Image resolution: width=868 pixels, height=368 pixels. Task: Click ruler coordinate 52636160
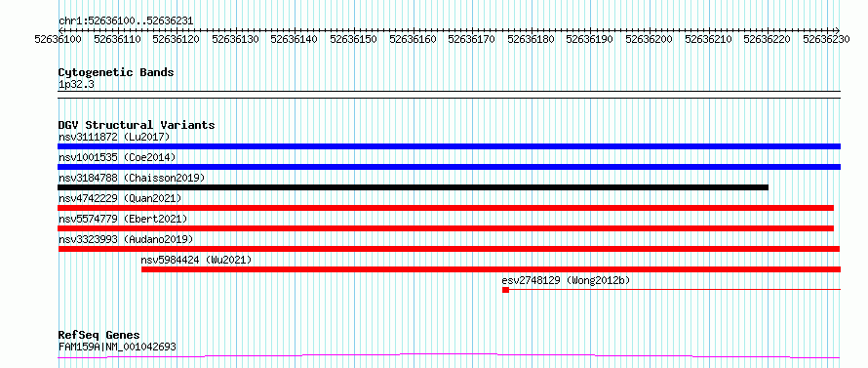pos(413,39)
